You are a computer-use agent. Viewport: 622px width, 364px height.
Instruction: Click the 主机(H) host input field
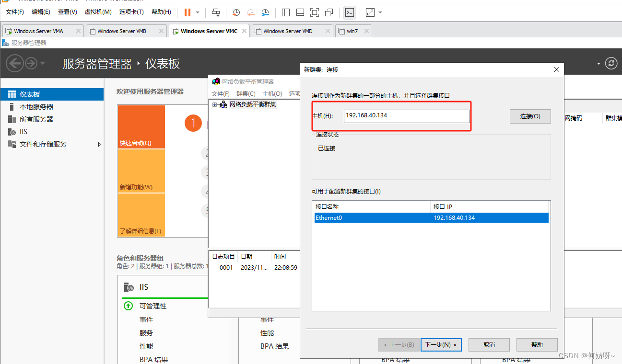coord(407,116)
